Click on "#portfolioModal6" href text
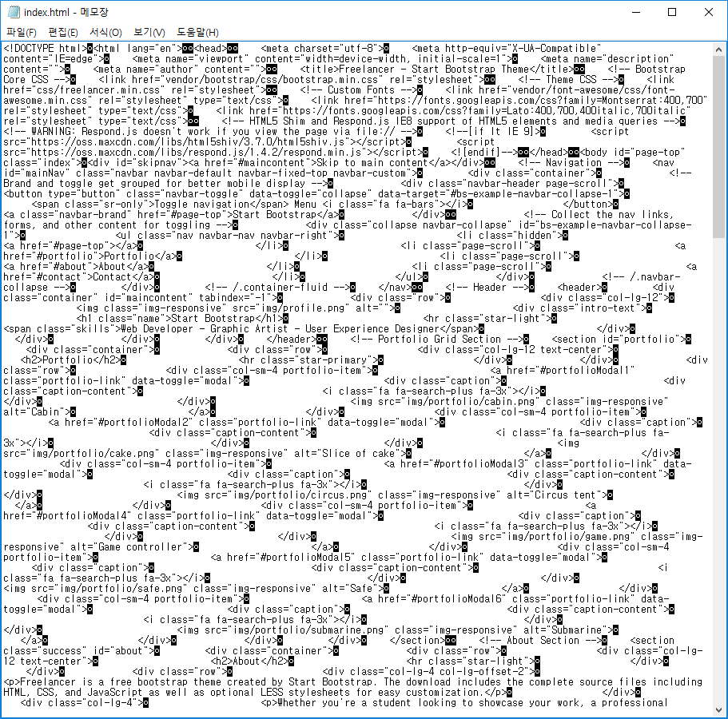 click(456, 599)
